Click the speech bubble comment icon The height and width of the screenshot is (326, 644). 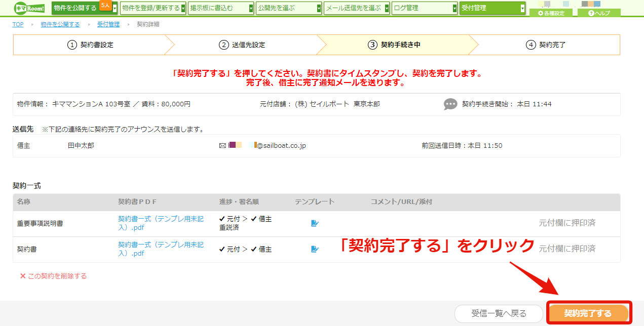click(x=450, y=104)
